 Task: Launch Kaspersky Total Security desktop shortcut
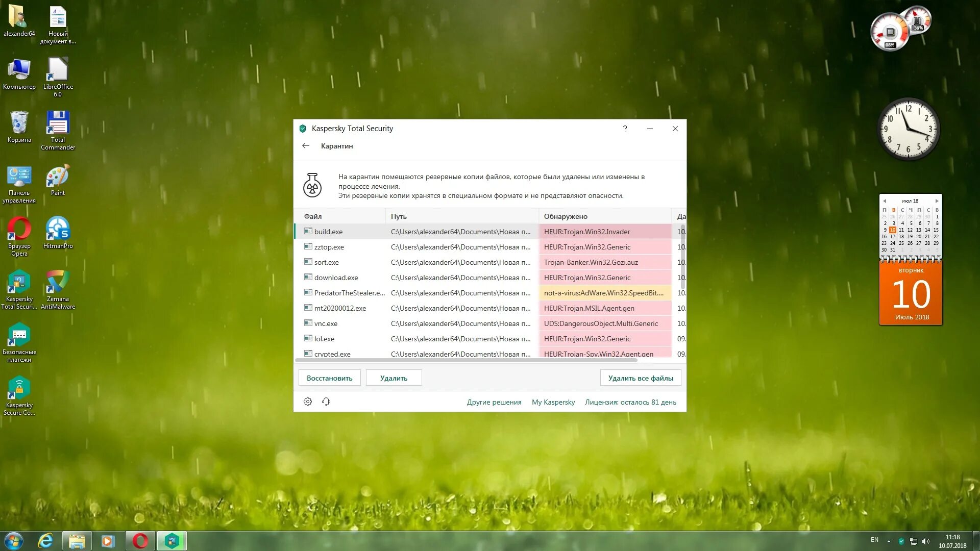[x=19, y=290]
